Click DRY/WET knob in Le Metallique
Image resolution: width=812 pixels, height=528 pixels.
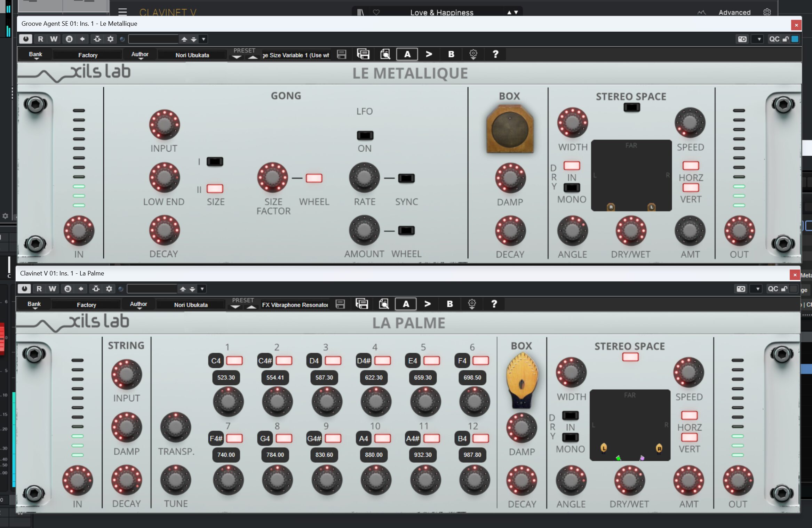coord(631,231)
